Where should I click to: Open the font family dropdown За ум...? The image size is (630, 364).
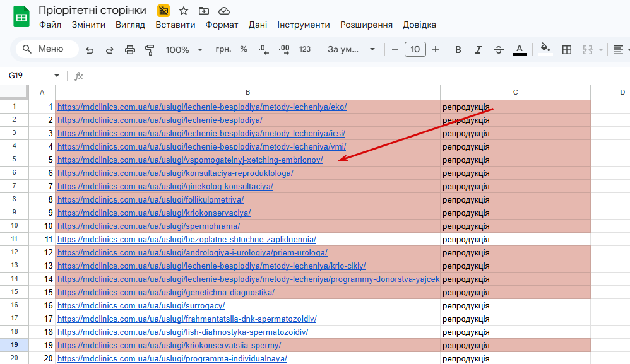click(x=351, y=49)
